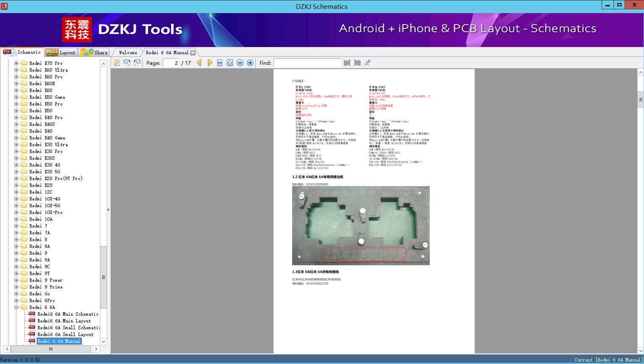
Task: Collapse the Redmi 6 6A folder
Action: [17, 307]
